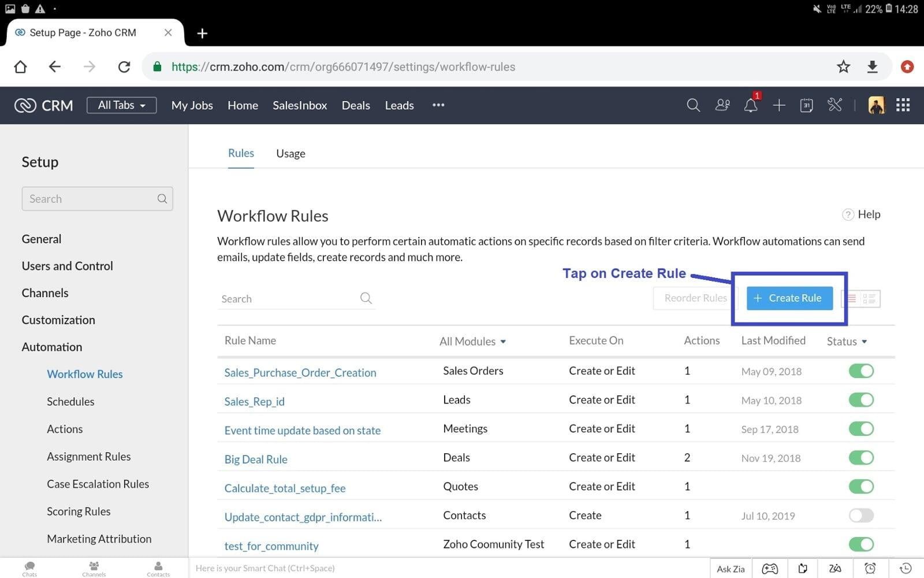Expand the All Modules filter dropdown
Viewport: 924px width, 578px height.
pyautogui.click(x=472, y=342)
